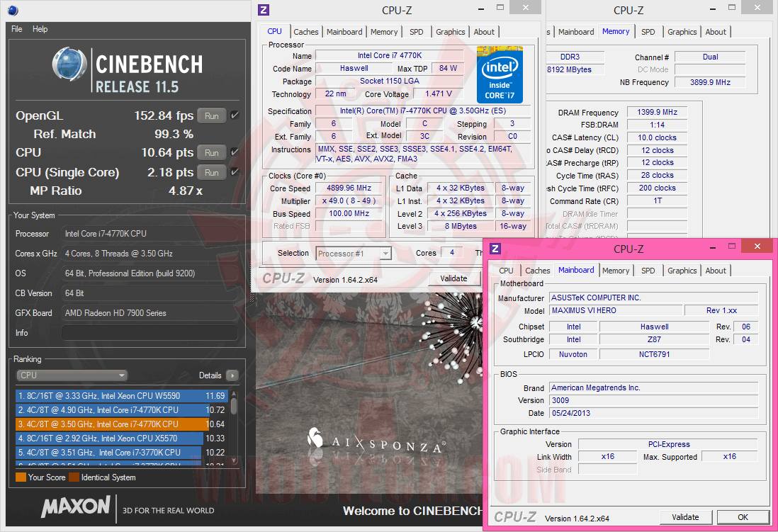Switch to Memory tab in CPU window
The image size is (778, 532).
384,32
